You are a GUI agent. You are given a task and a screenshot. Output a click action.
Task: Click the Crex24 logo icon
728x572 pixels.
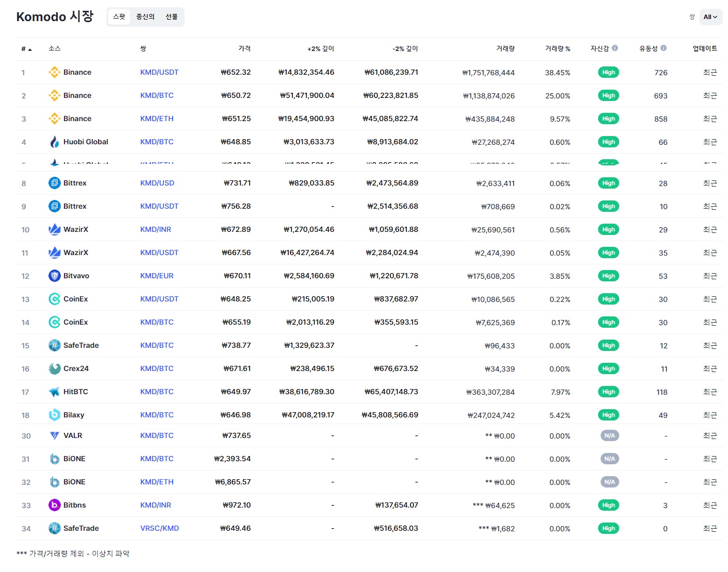pyautogui.click(x=54, y=368)
